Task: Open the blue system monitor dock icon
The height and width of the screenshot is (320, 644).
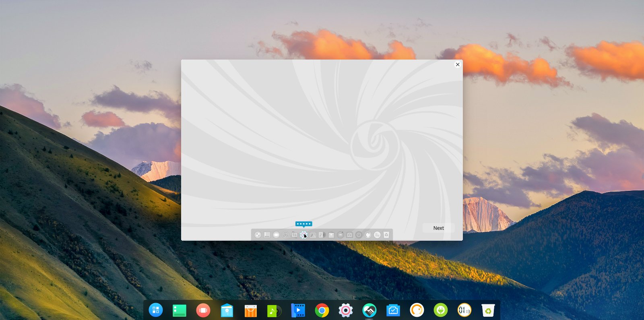Action: point(393,310)
